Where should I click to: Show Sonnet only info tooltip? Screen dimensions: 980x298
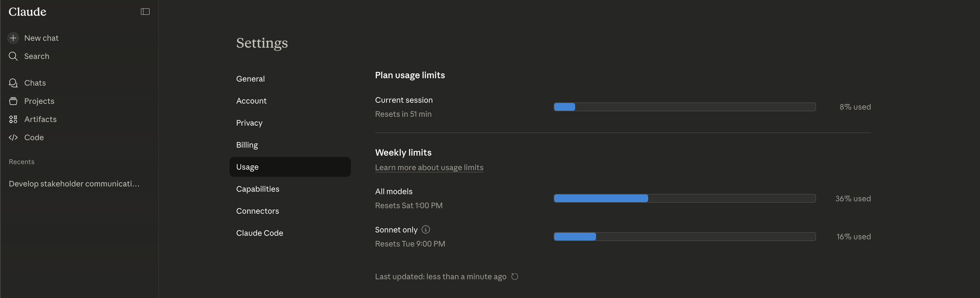[425, 230]
